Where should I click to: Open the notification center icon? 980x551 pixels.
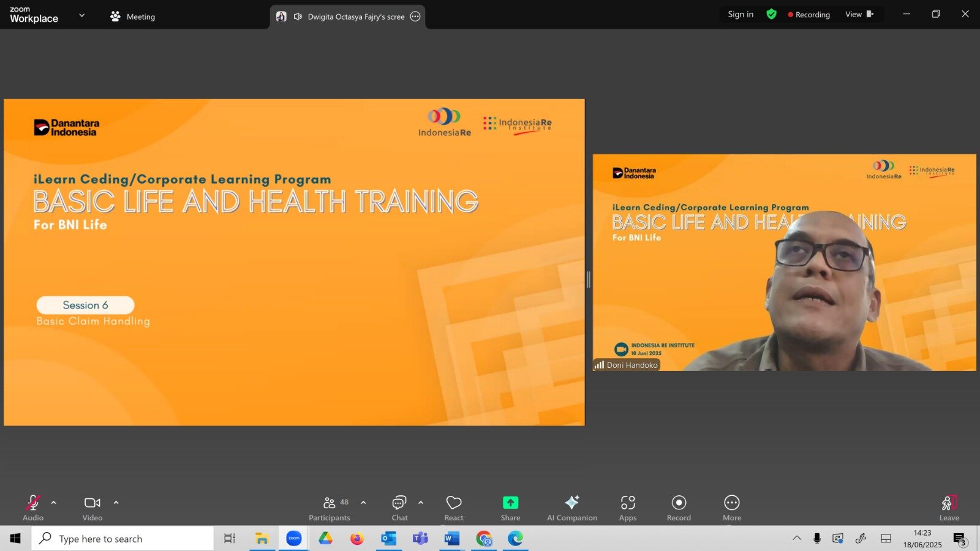coord(960,539)
